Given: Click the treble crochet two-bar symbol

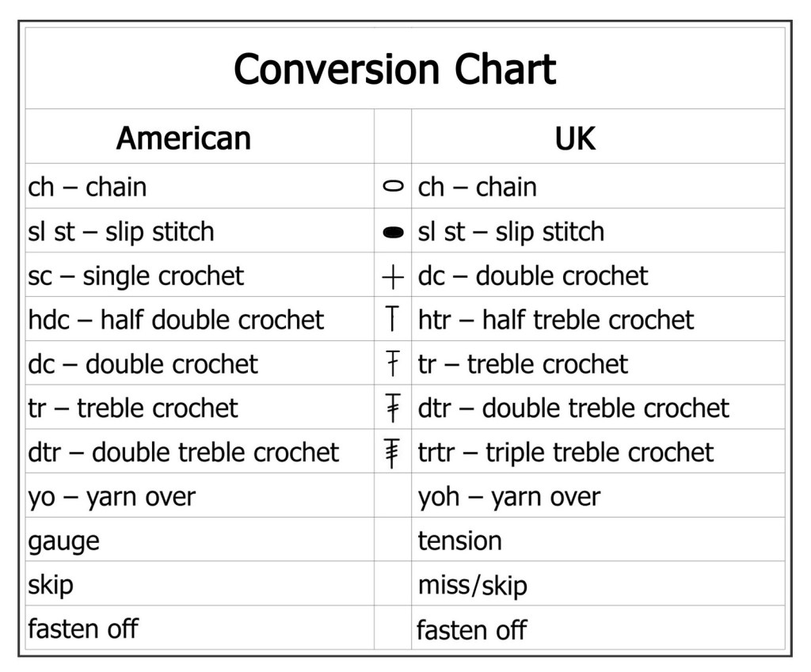Looking at the screenshot, I should click(x=392, y=408).
